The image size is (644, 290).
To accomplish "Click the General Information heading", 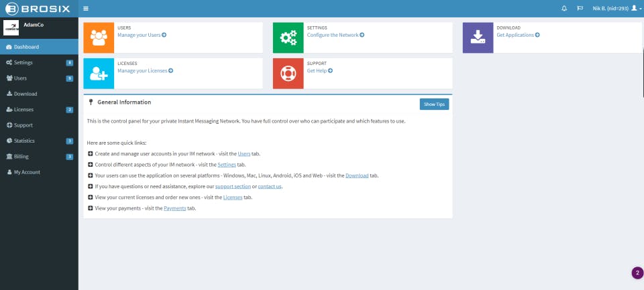I will pos(124,102).
